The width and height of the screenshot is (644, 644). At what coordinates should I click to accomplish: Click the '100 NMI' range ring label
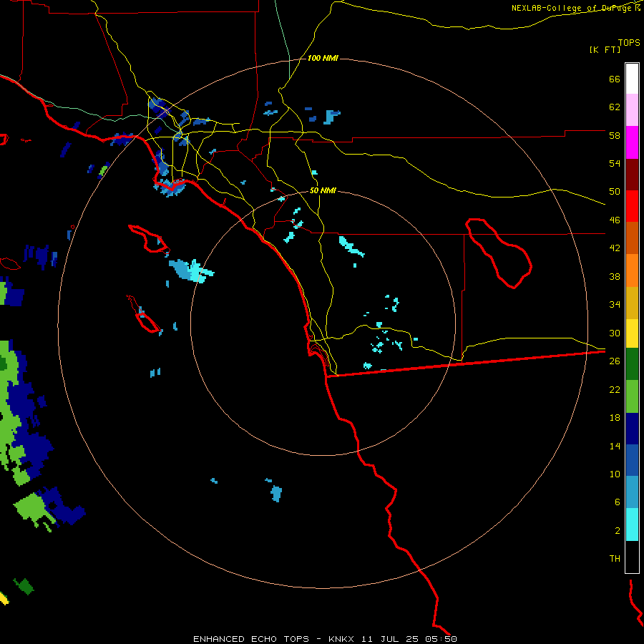point(323,59)
